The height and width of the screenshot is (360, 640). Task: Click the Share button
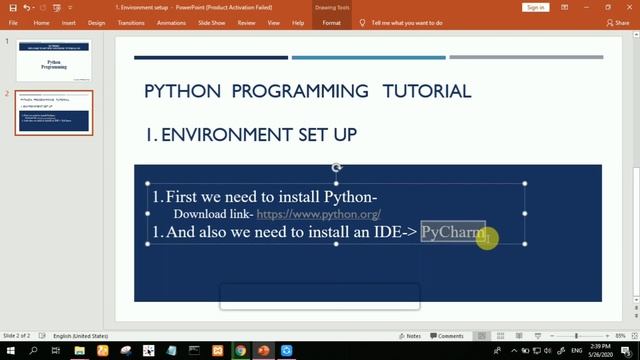[x=618, y=23]
